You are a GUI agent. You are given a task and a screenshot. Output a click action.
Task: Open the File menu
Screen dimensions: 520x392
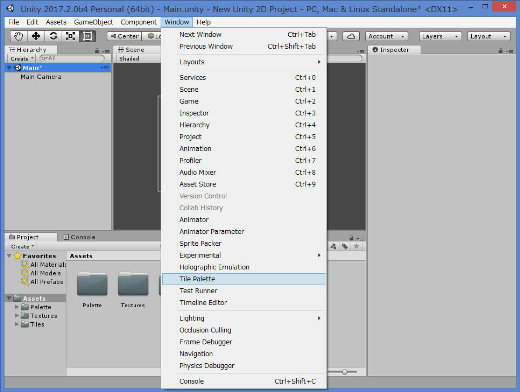[x=14, y=22]
